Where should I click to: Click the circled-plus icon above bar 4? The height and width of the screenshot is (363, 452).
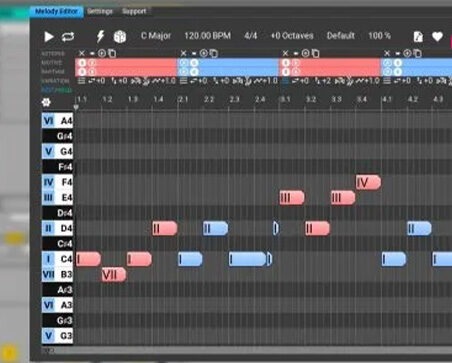(407, 53)
